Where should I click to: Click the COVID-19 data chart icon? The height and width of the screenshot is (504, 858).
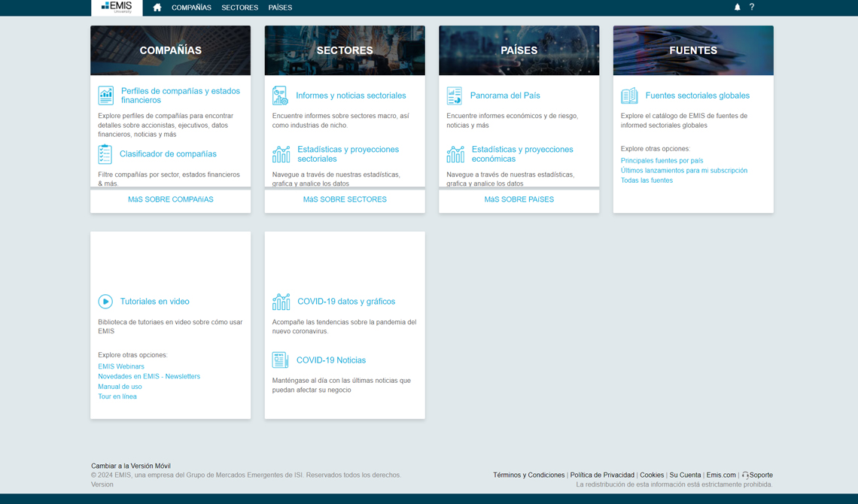[281, 301]
